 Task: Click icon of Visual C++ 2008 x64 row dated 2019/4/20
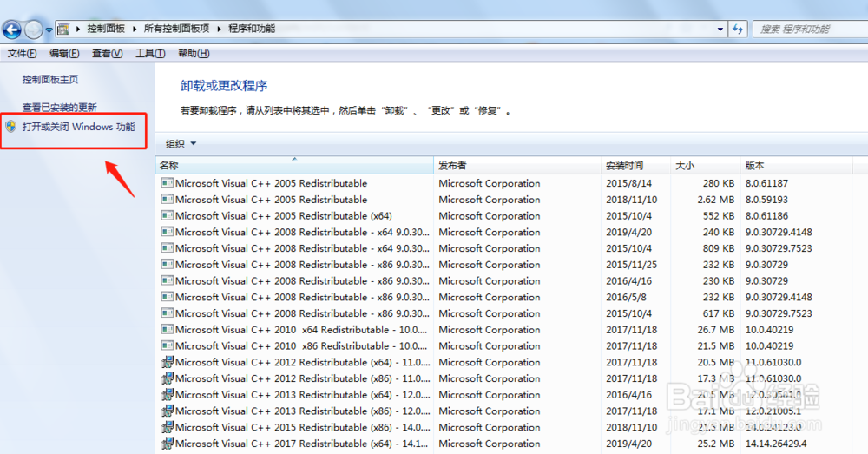[168, 232]
